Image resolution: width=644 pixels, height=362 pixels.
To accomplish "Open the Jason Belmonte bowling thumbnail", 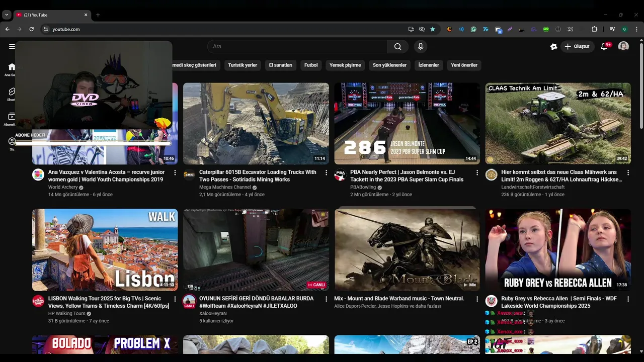I will pyautogui.click(x=407, y=124).
